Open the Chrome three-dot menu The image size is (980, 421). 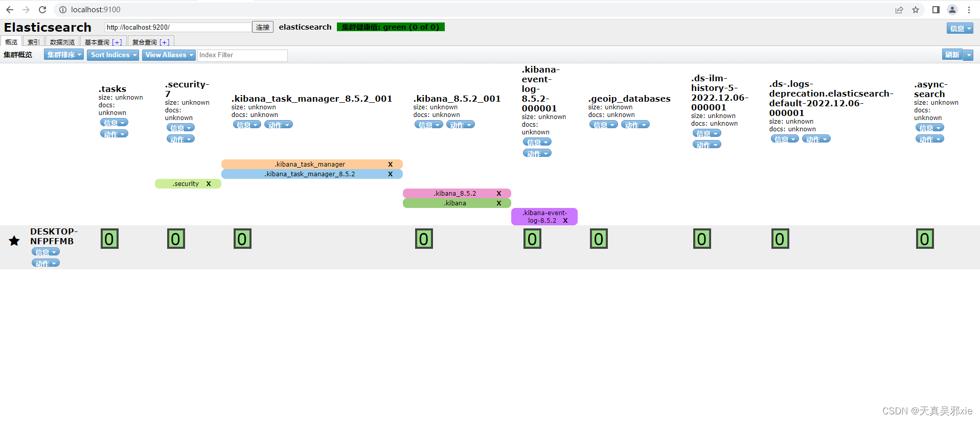click(969, 10)
